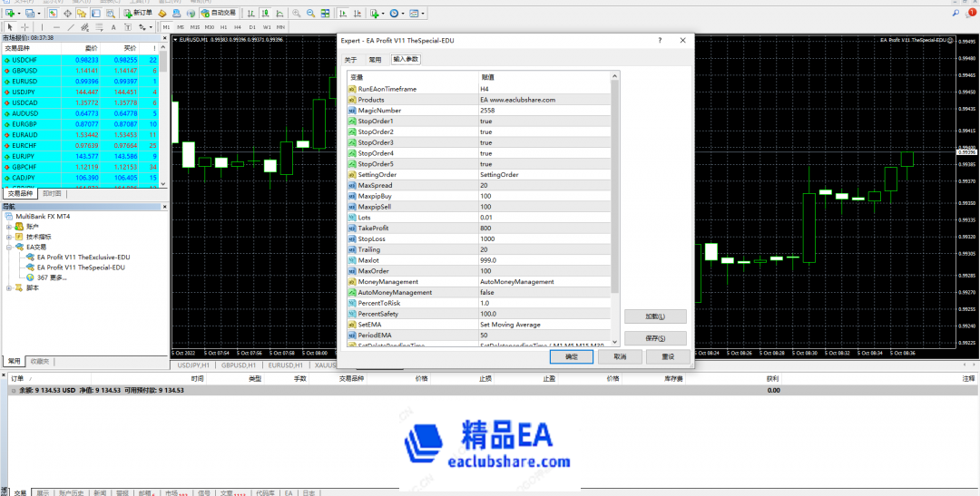Zoom out on the chart

pos(310,13)
